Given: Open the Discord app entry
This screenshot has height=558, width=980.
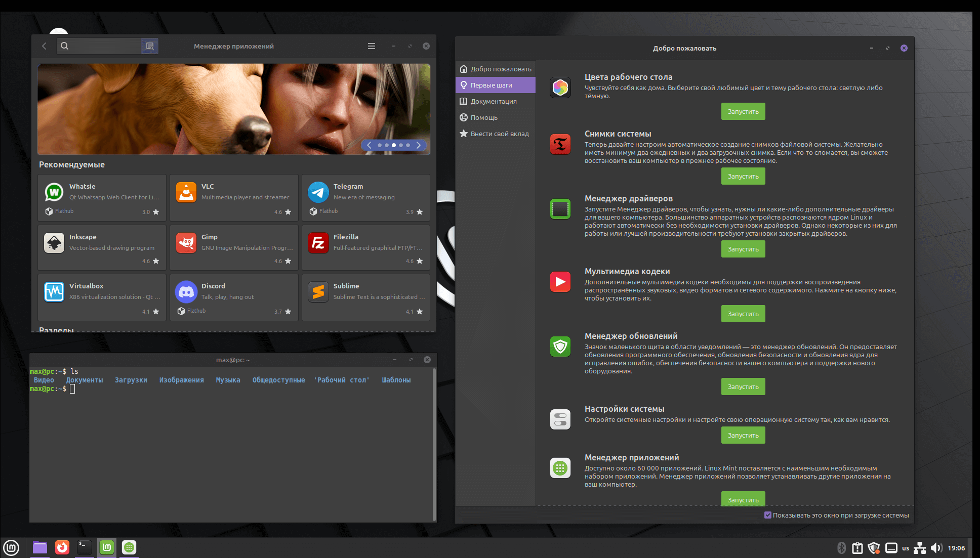Looking at the screenshot, I should pos(234,297).
